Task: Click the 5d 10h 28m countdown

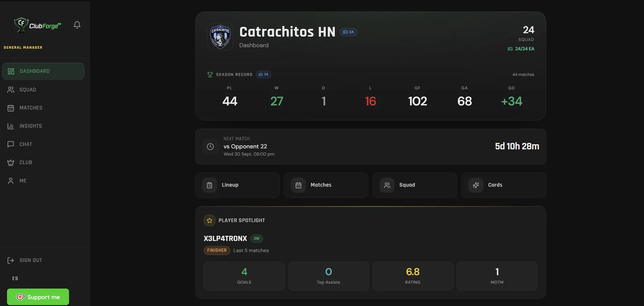Action: tap(517, 147)
